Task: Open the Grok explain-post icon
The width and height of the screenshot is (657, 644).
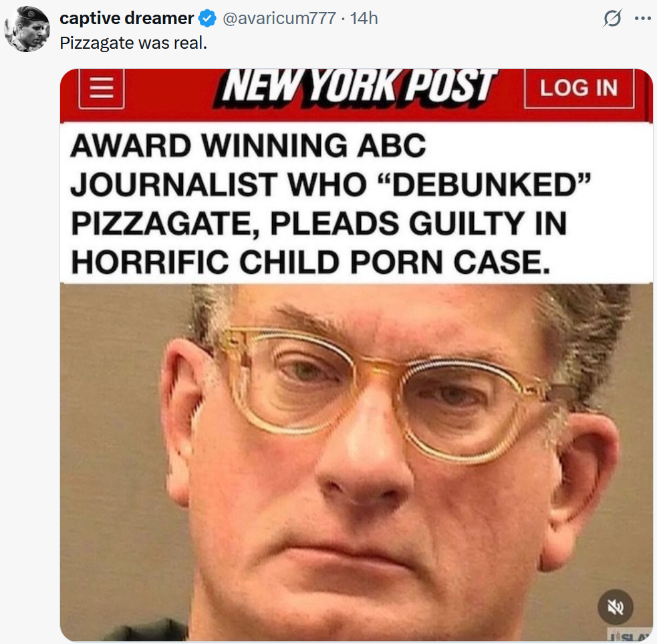Action: 612,19
